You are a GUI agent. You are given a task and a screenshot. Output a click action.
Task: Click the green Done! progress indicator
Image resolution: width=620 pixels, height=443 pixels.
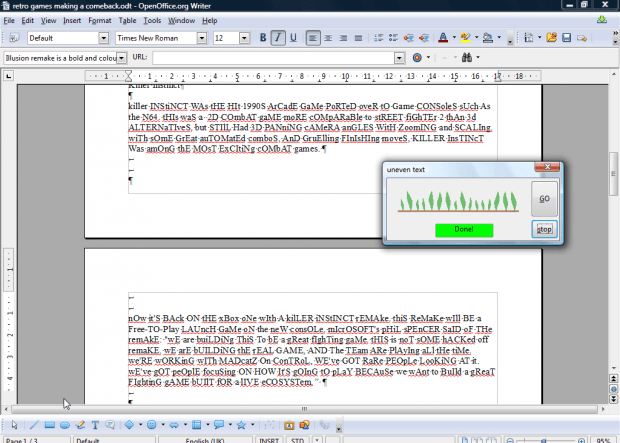(463, 230)
